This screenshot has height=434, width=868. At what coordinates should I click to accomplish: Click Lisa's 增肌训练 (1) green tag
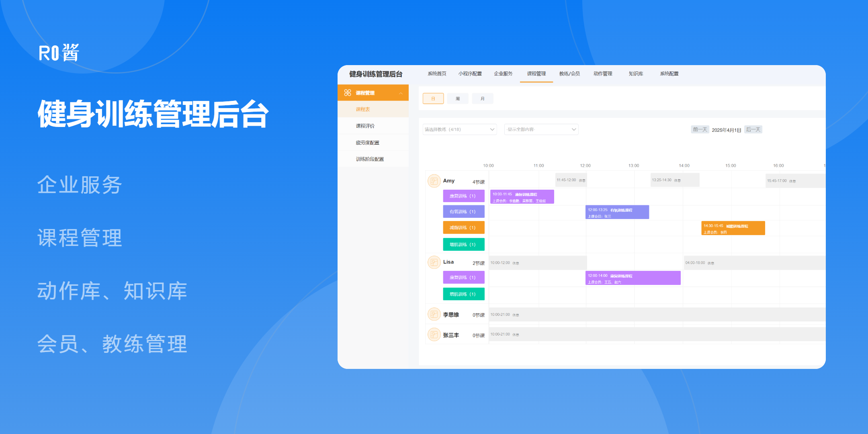(464, 294)
